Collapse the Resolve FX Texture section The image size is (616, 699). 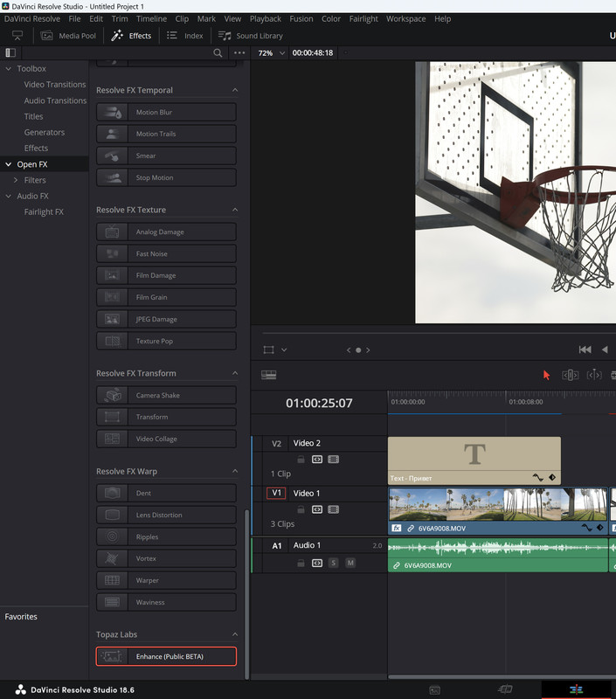coord(235,210)
